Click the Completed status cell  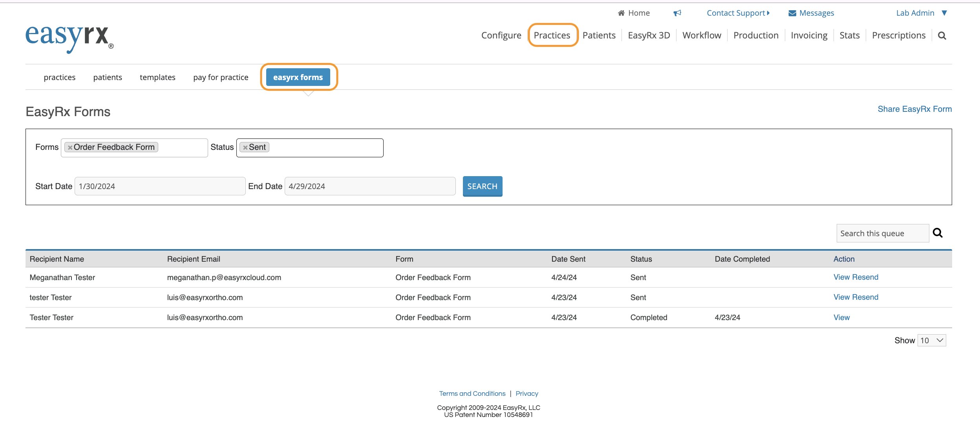[x=649, y=317]
